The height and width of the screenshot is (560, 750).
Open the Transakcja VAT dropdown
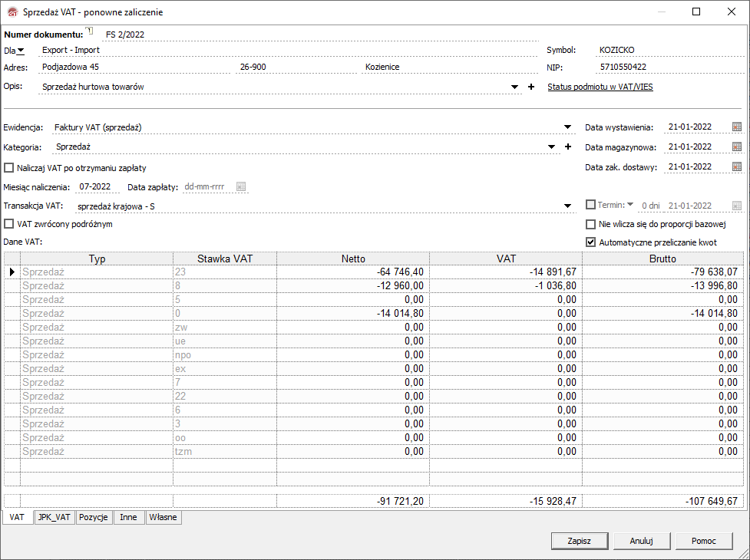pos(568,206)
